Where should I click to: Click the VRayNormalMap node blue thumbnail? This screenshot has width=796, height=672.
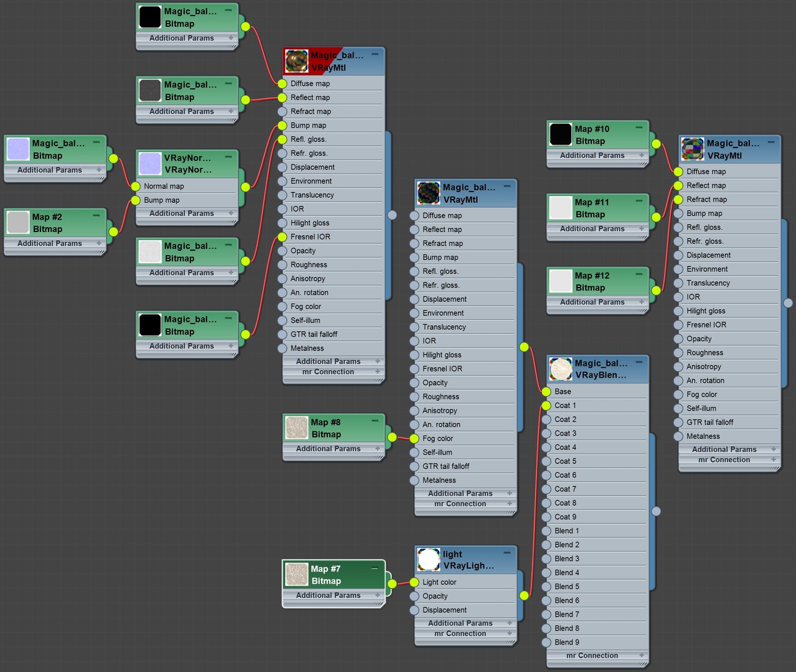tap(150, 164)
